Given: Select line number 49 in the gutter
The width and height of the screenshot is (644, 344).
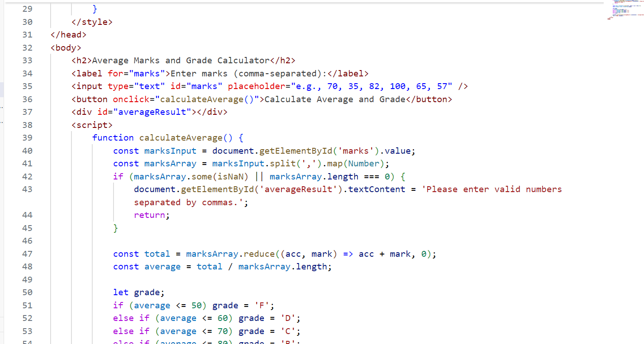Looking at the screenshot, I should point(27,279).
